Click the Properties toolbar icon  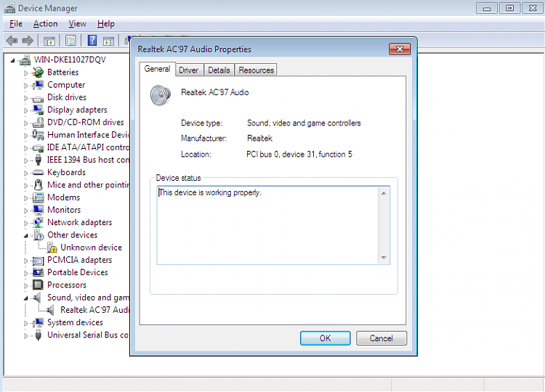tap(70, 41)
